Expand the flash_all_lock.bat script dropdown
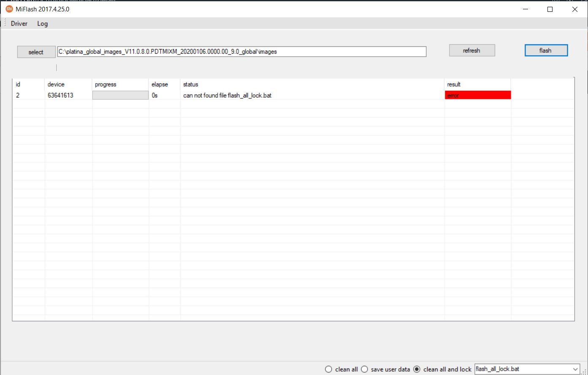Viewport: 588px width, 375px height. coord(575,369)
